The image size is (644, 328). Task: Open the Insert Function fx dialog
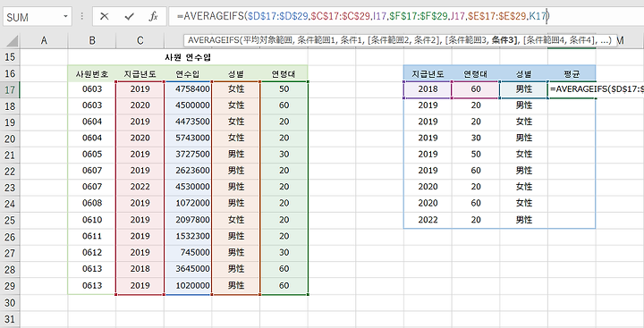point(154,16)
